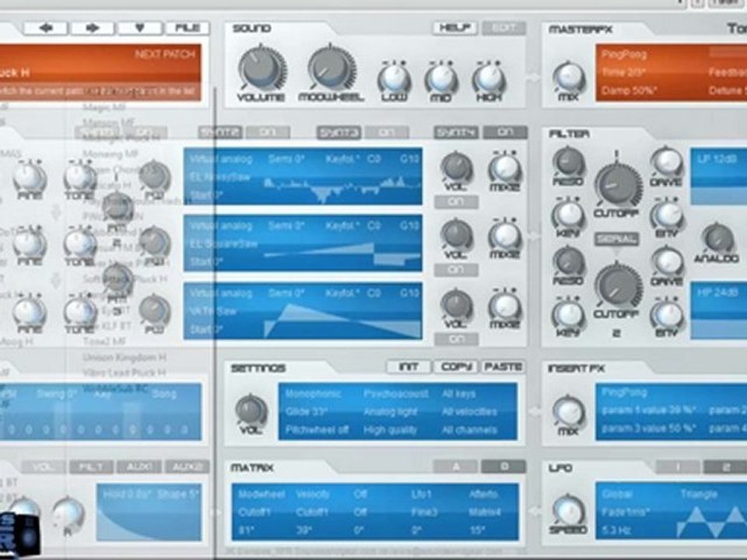Switch Matrix to page D

point(504,466)
